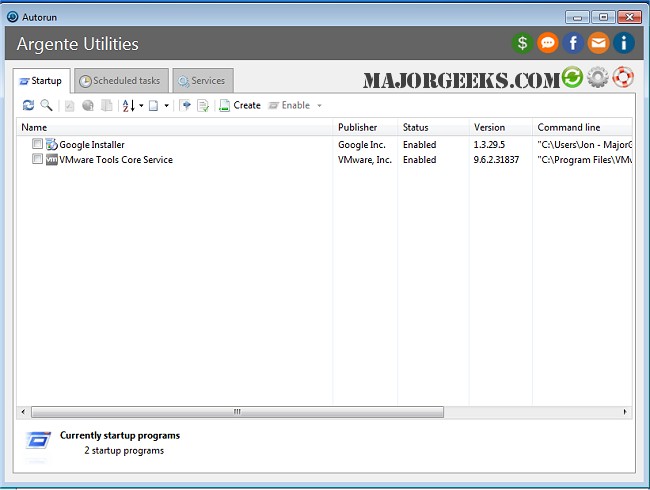The width and height of the screenshot is (650, 490).
Task: Sort by the Version column header
Action: (501, 127)
